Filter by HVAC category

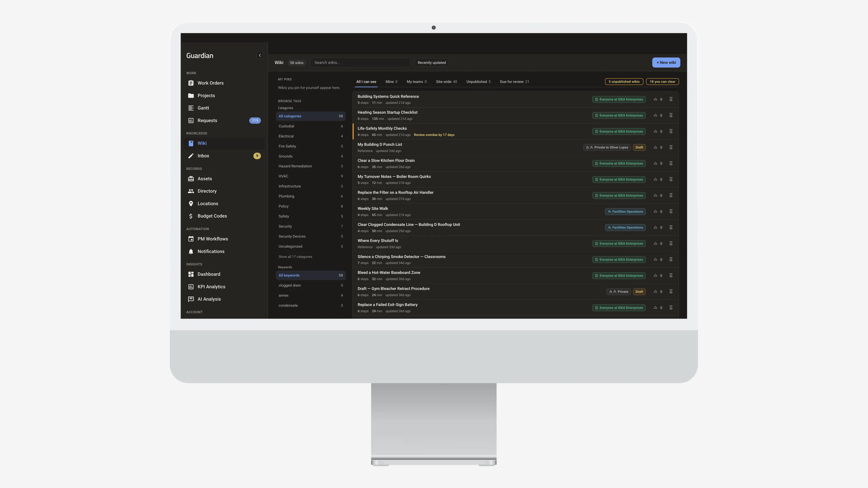tap(310, 176)
